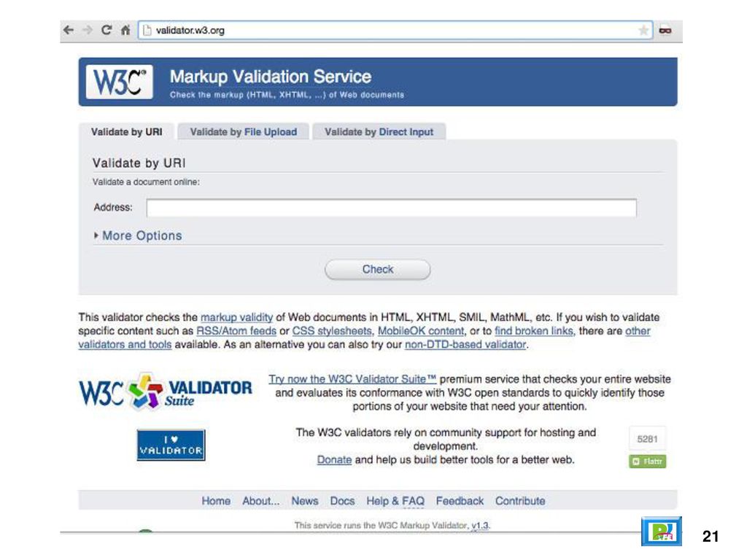The image size is (747, 560).
Task: Open Docs in footer menu
Action: coord(343,501)
